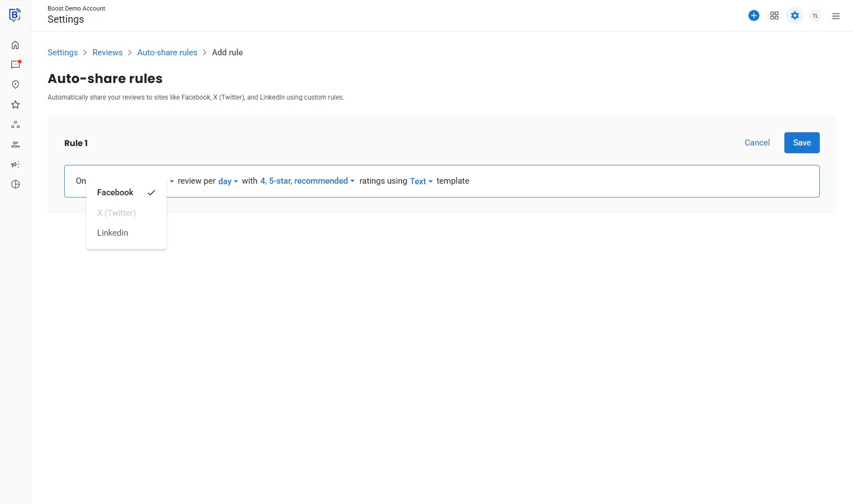Open the Reviews star icon in the sidebar
The height and width of the screenshot is (504, 853).
pos(15,105)
